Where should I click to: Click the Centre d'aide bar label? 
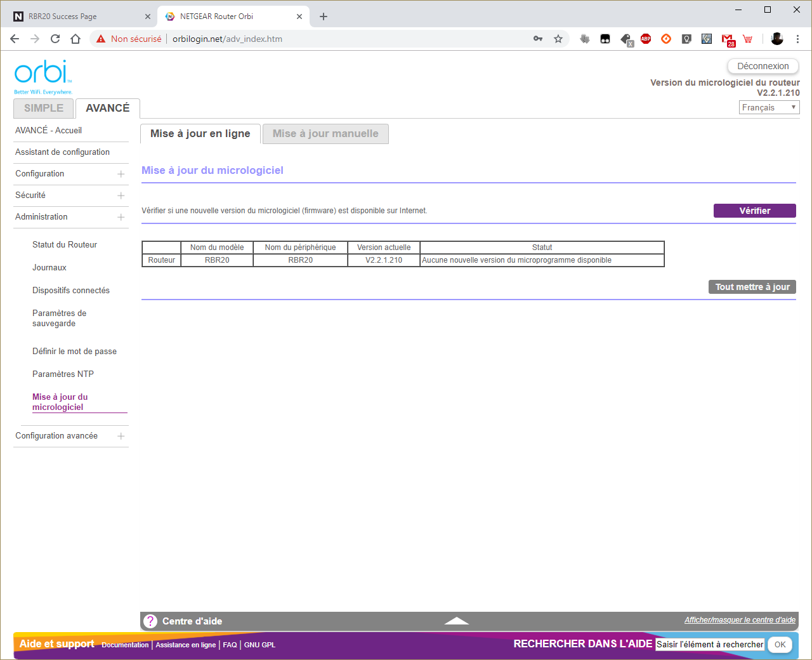(192, 621)
